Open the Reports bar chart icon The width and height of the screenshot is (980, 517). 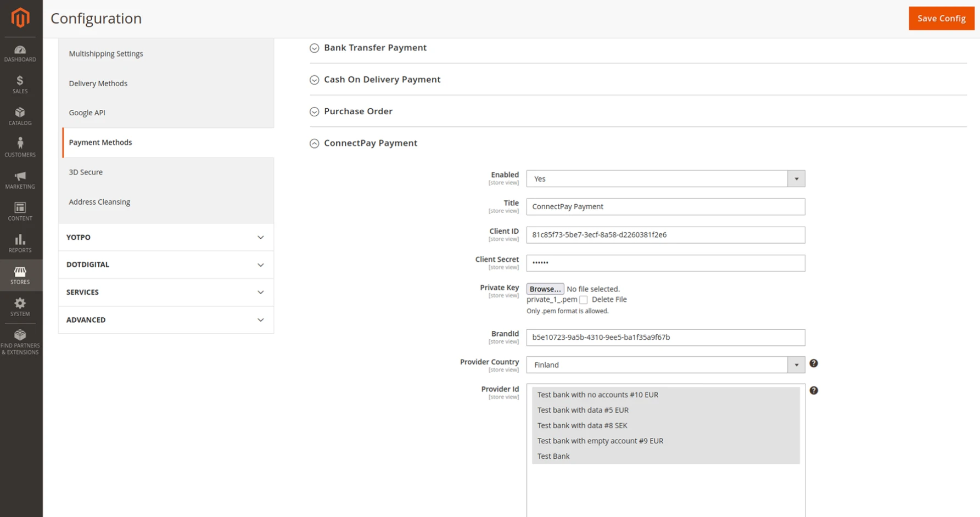tap(20, 244)
